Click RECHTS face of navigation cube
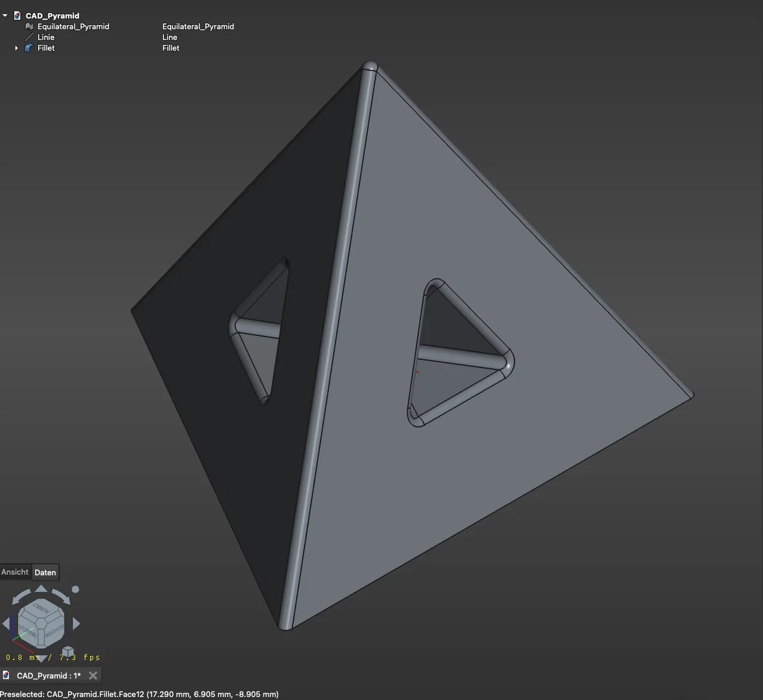The height and width of the screenshot is (700, 763). [x=54, y=631]
